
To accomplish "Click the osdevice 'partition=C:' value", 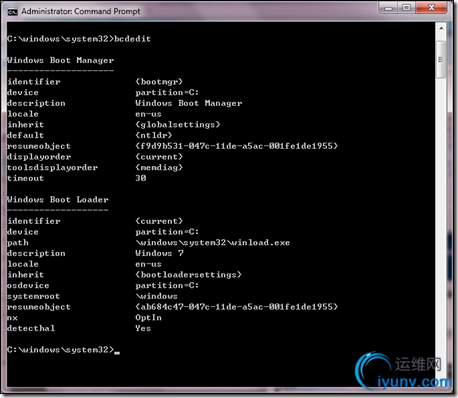I will [167, 285].
